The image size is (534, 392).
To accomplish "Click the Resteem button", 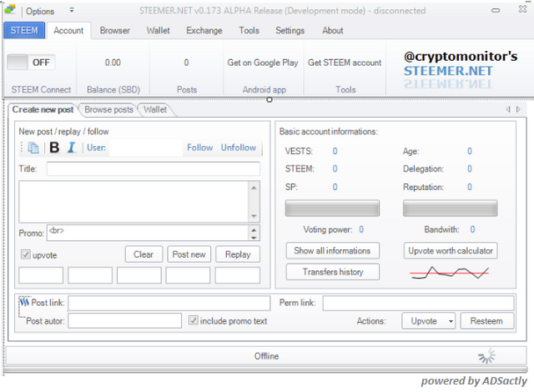I will pyautogui.click(x=486, y=321).
